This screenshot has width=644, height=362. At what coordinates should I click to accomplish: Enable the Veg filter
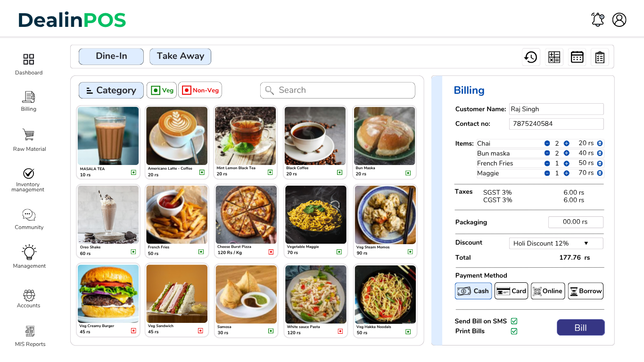point(161,90)
